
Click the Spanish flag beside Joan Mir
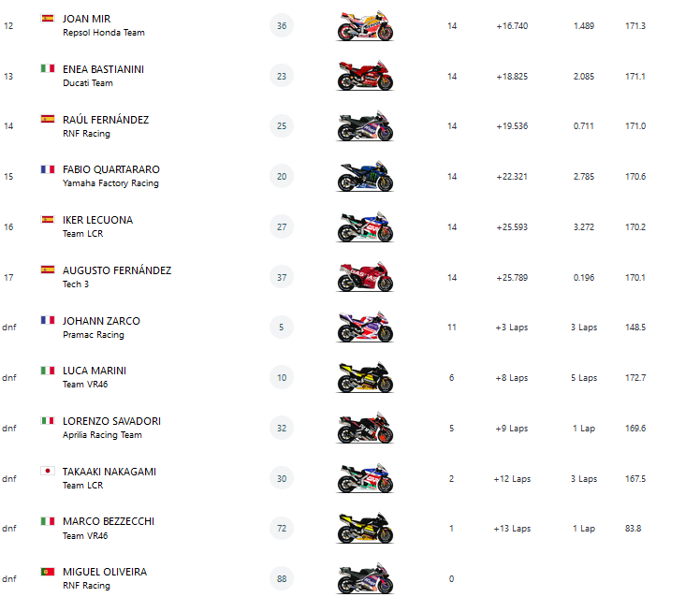coord(48,19)
